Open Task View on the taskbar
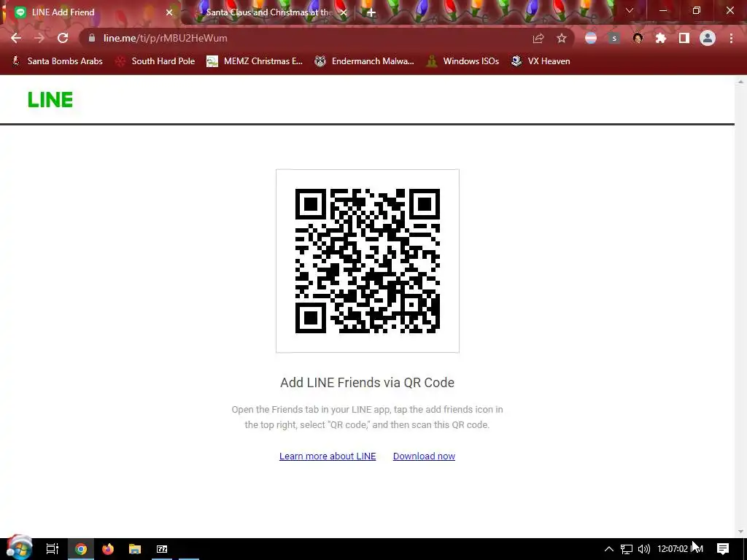Viewport: 747px width, 560px height. (x=52, y=549)
